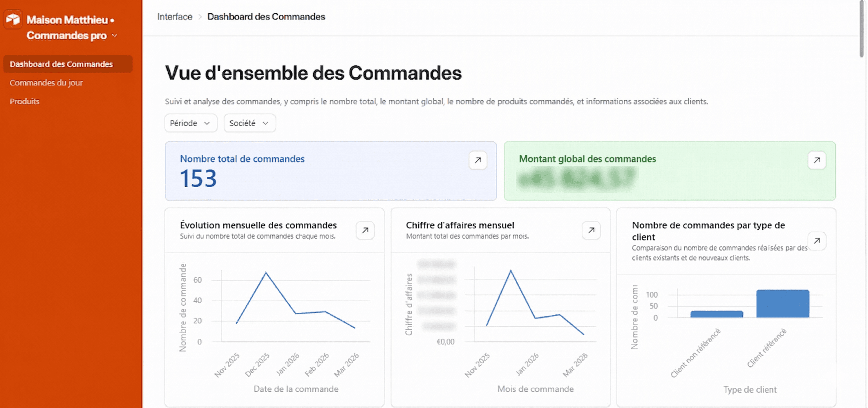868x408 pixels.
Task: Select Dashboard des Commandes in the sidebar
Action: pyautogui.click(x=61, y=64)
